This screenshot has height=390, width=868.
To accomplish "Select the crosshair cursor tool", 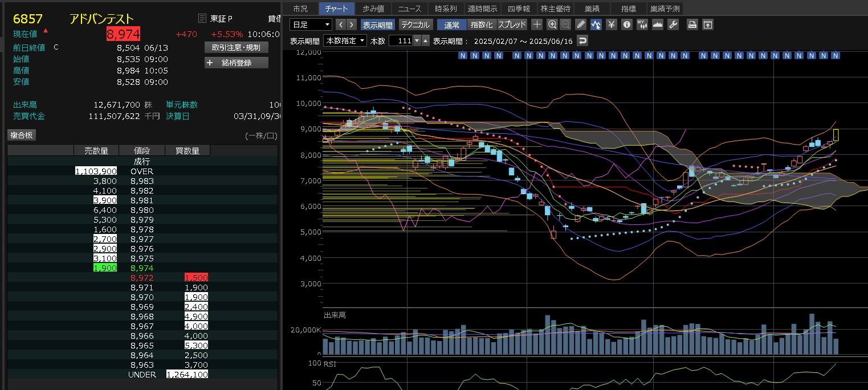I will pos(537,24).
